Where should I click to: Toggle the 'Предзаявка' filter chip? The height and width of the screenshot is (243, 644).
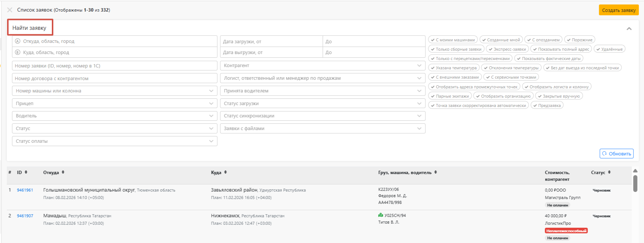547,105
